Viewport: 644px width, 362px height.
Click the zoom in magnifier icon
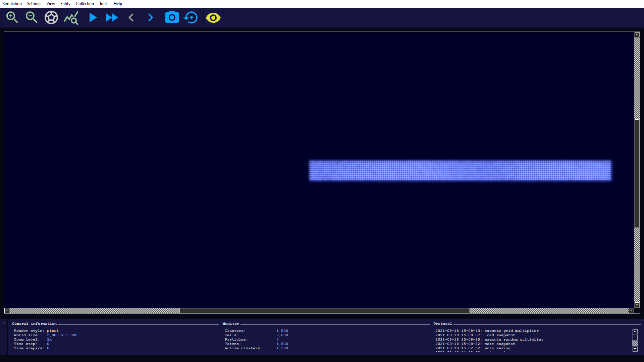point(12,17)
